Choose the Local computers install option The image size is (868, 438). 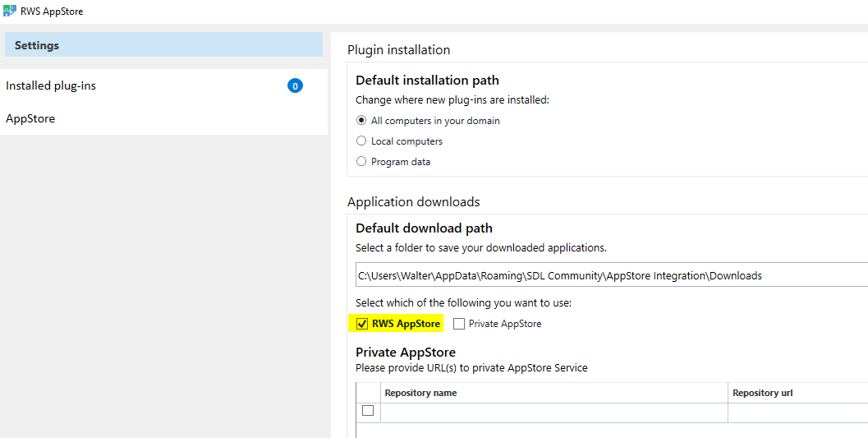coord(361,141)
